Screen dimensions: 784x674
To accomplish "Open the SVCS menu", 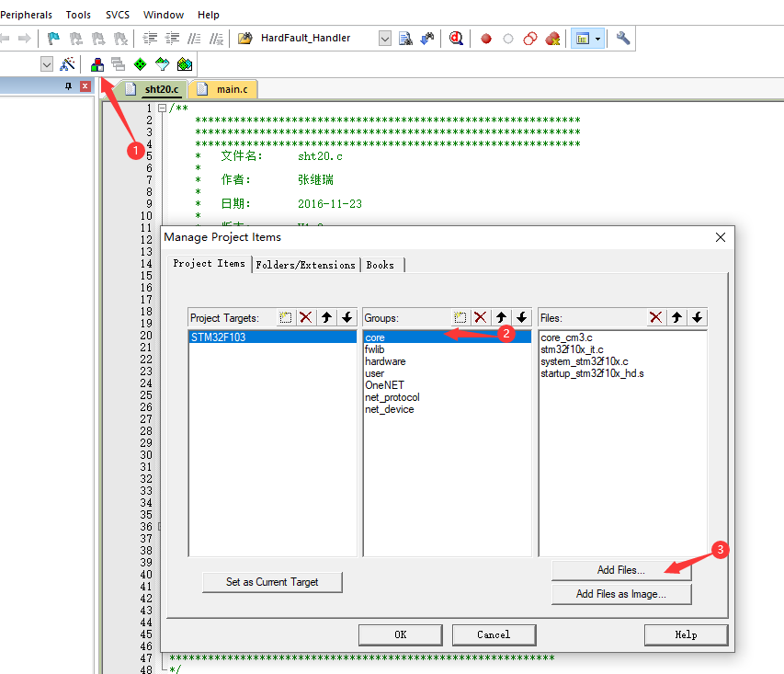I will click(118, 15).
